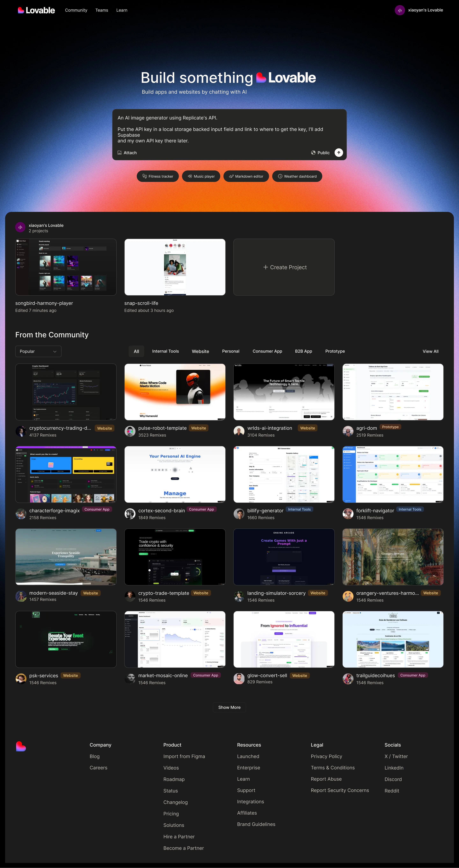This screenshot has height=868, width=459.
Task: Choose the Markdown editor suggestion
Action: pyautogui.click(x=246, y=176)
